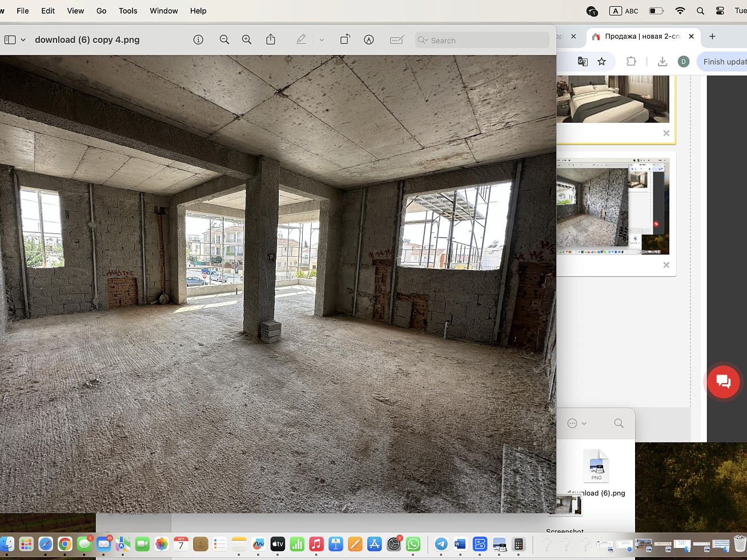Expand the sidebar view options chevron
The height and width of the screenshot is (560, 747).
click(x=23, y=40)
